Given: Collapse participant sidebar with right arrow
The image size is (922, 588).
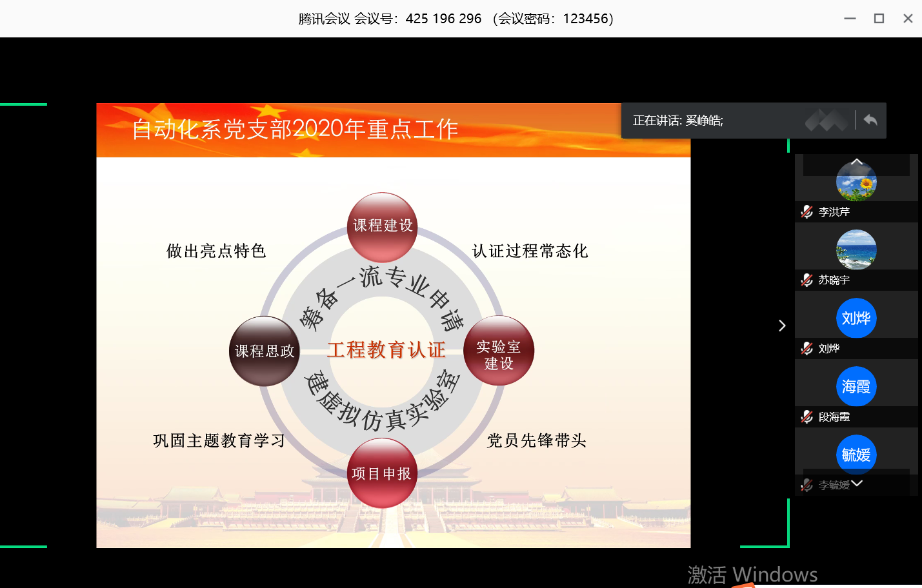Looking at the screenshot, I should coord(782,326).
